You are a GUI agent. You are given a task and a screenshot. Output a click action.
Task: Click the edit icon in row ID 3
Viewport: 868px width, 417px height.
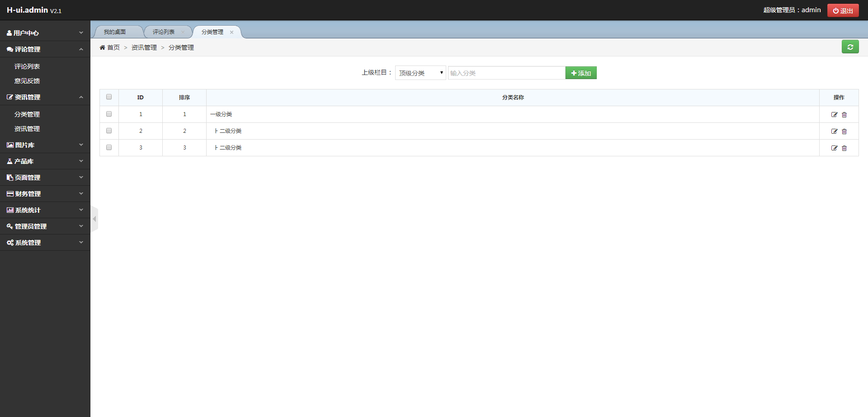point(834,148)
